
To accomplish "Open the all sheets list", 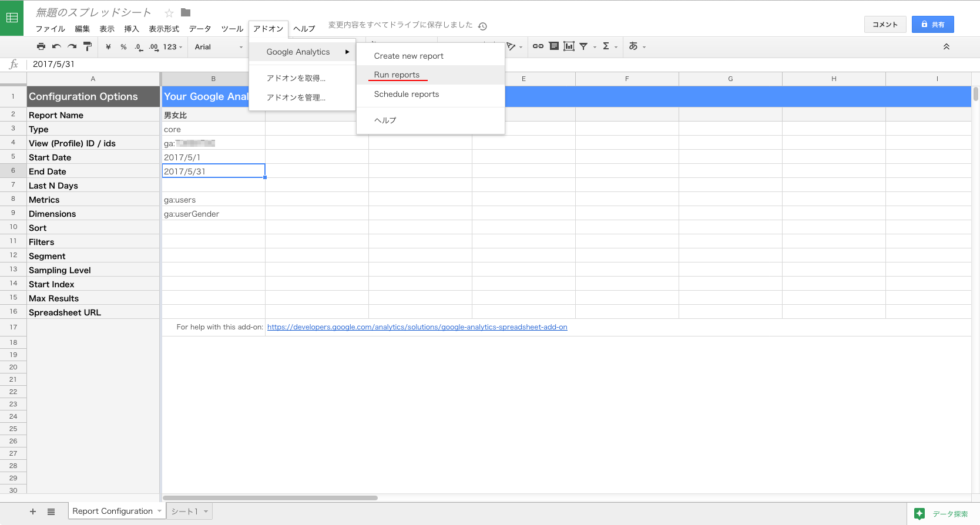I will [51, 511].
